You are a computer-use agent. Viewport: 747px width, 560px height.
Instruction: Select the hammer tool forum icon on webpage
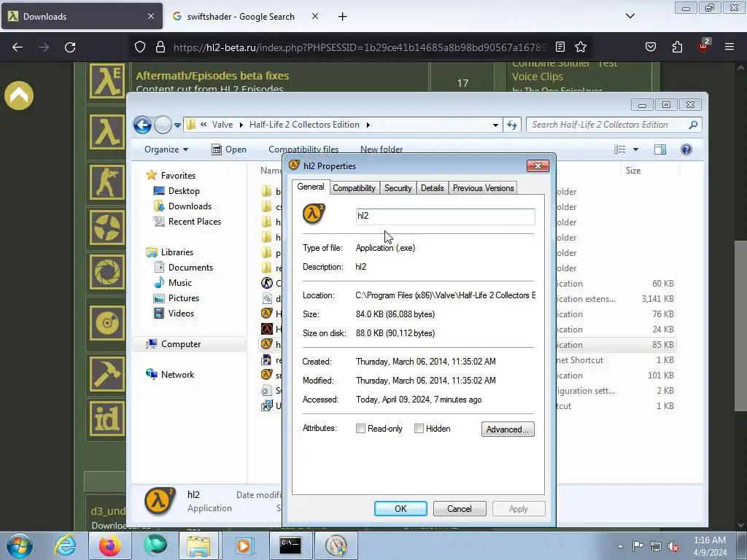107,374
